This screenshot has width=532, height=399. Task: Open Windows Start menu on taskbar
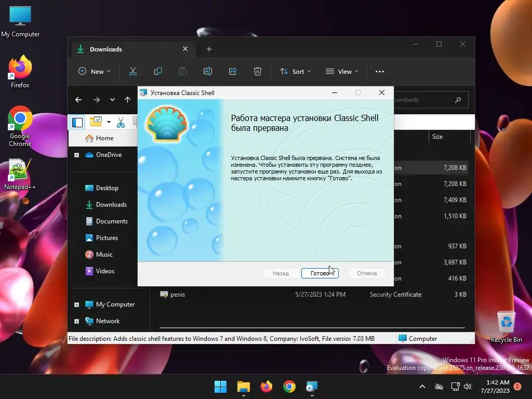point(220,387)
